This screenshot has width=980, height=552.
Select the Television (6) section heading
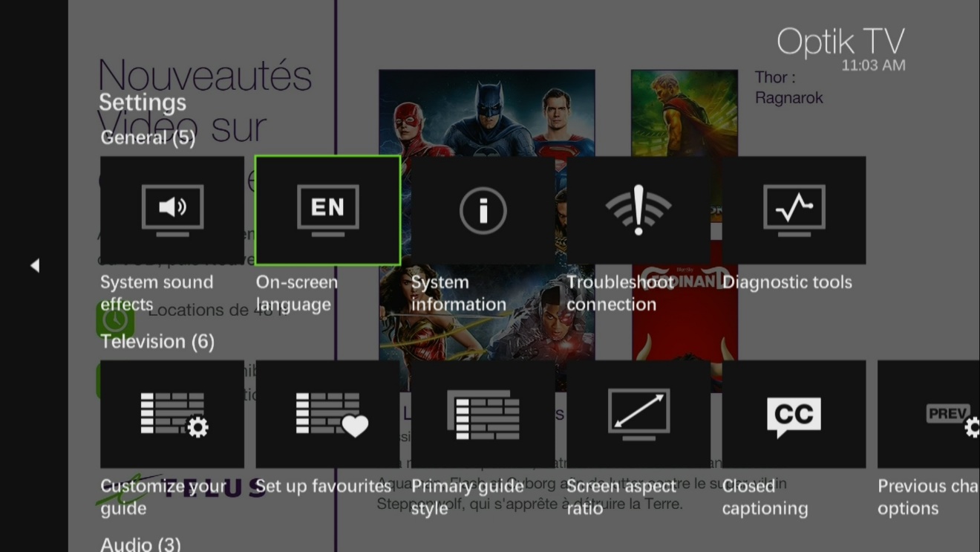pyautogui.click(x=157, y=342)
